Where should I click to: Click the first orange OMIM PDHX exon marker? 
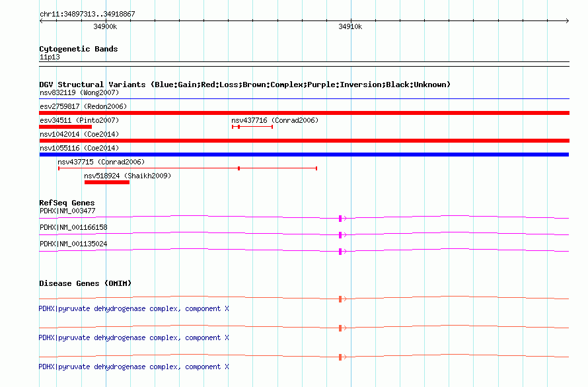point(340,299)
